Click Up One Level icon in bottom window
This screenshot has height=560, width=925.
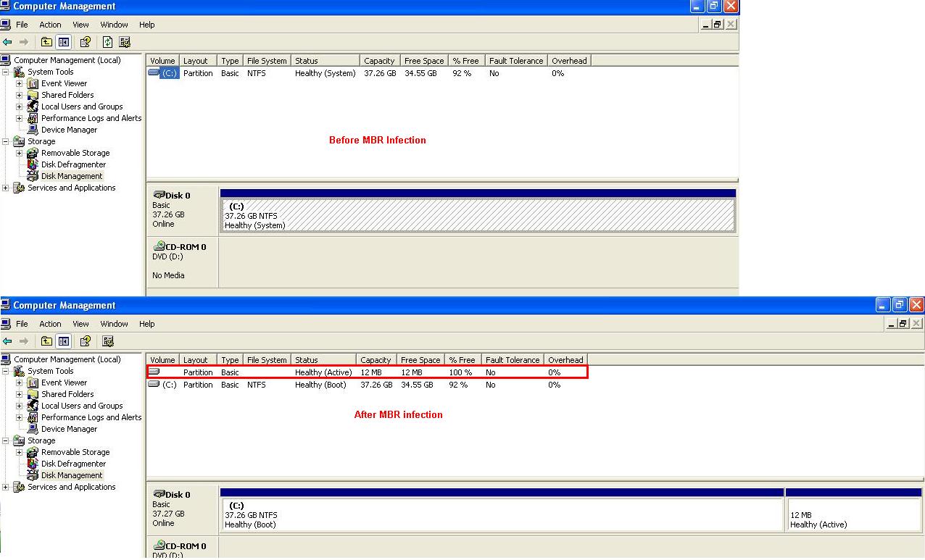point(46,341)
